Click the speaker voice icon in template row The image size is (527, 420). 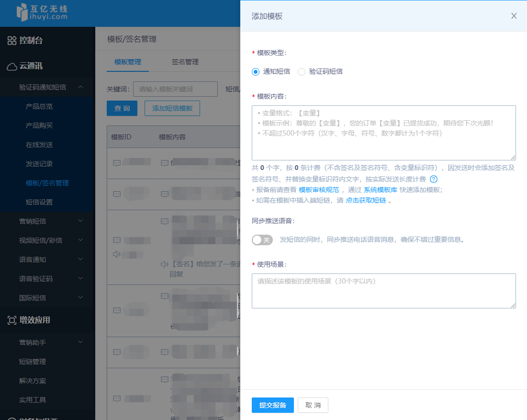coord(117,254)
